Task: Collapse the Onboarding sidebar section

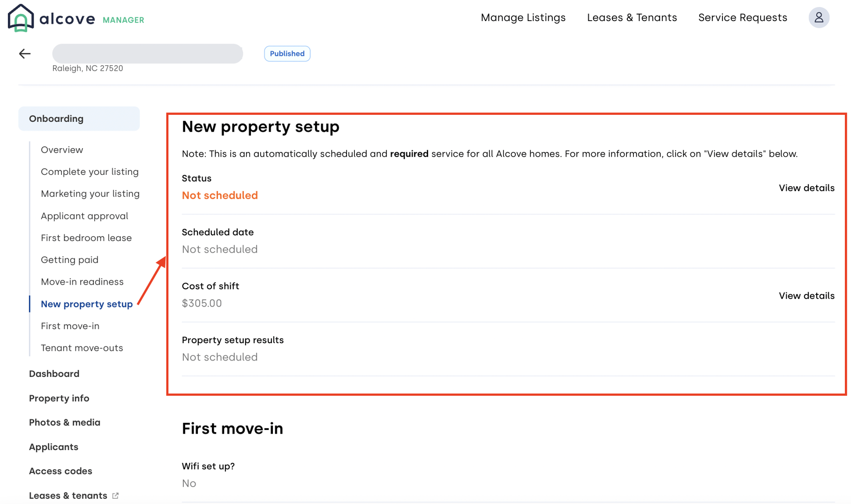Action: 79,119
